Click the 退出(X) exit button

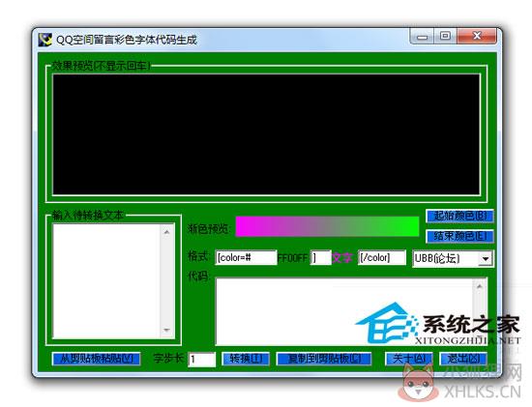click(463, 359)
